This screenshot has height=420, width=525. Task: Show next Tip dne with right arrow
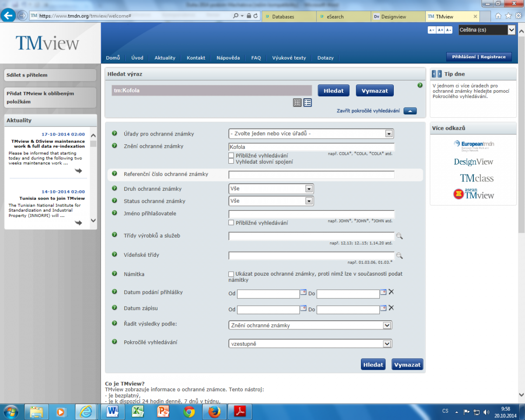(439, 74)
